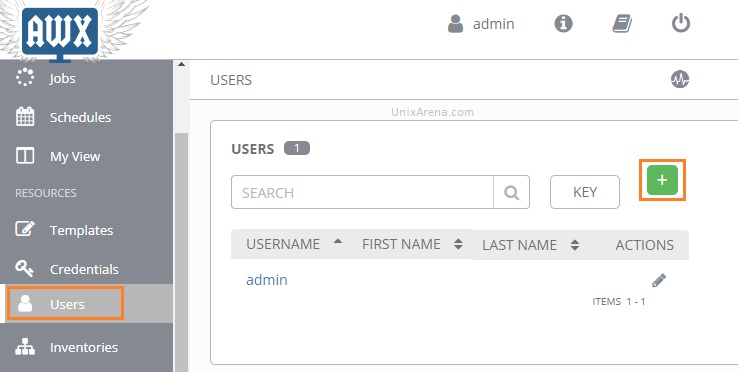Sort by the LAST NAME column
Viewport: 738px width, 372px height.
(x=530, y=245)
